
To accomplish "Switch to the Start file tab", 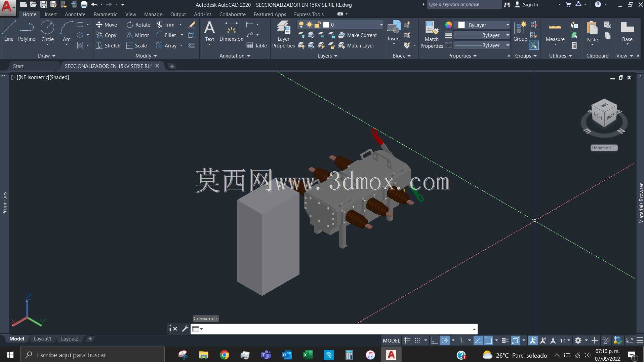I will click(x=18, y=66).
